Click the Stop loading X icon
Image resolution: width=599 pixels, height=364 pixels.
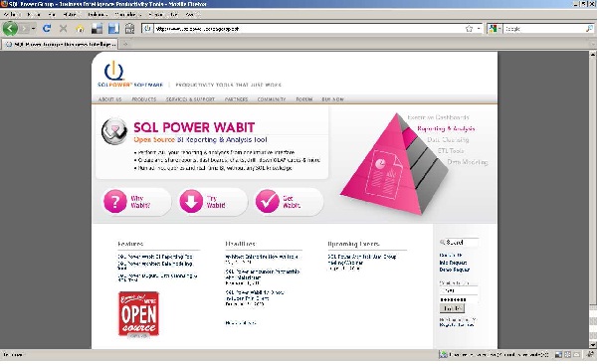(64, 28)
